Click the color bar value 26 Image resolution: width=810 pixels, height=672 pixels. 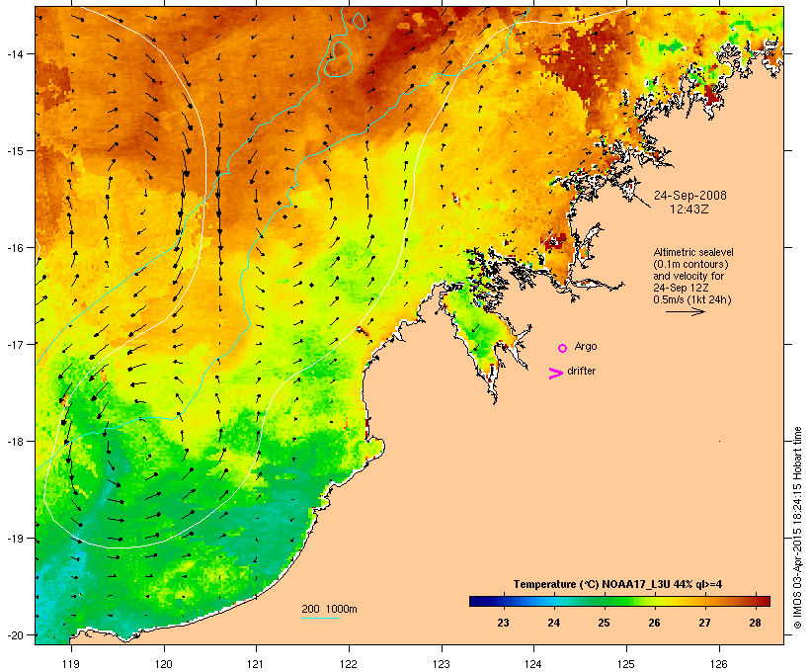click(x=655, y=623)
